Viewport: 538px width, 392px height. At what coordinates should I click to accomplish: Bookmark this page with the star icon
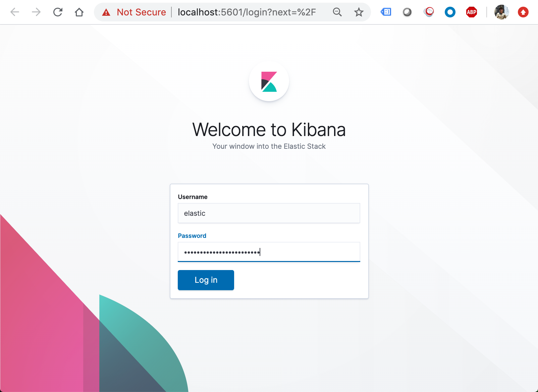[x=359, y=12]
